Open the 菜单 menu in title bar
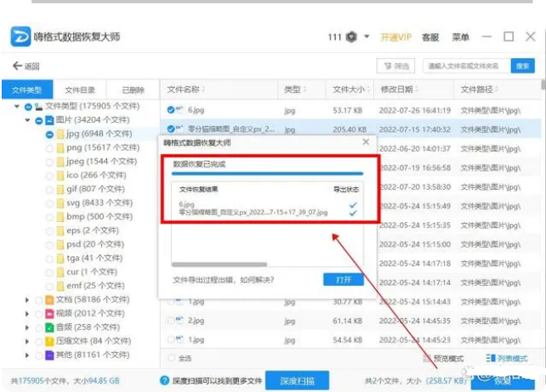 [461, 37]
